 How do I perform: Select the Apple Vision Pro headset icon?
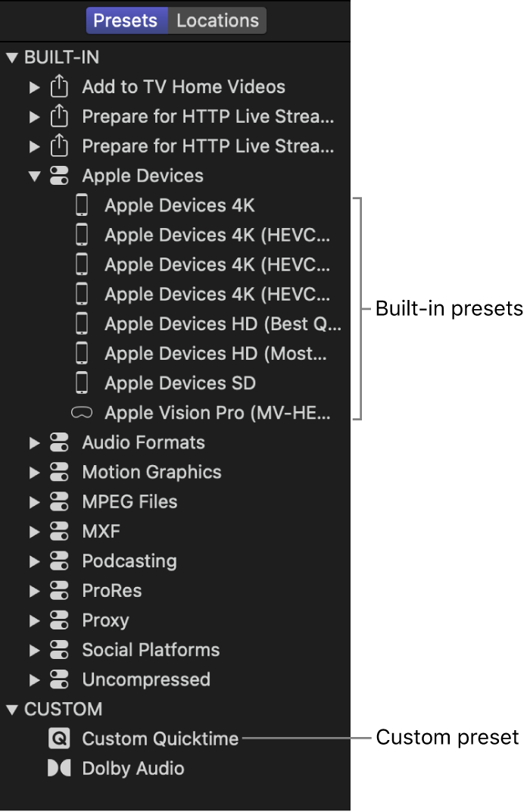(83, 413)
